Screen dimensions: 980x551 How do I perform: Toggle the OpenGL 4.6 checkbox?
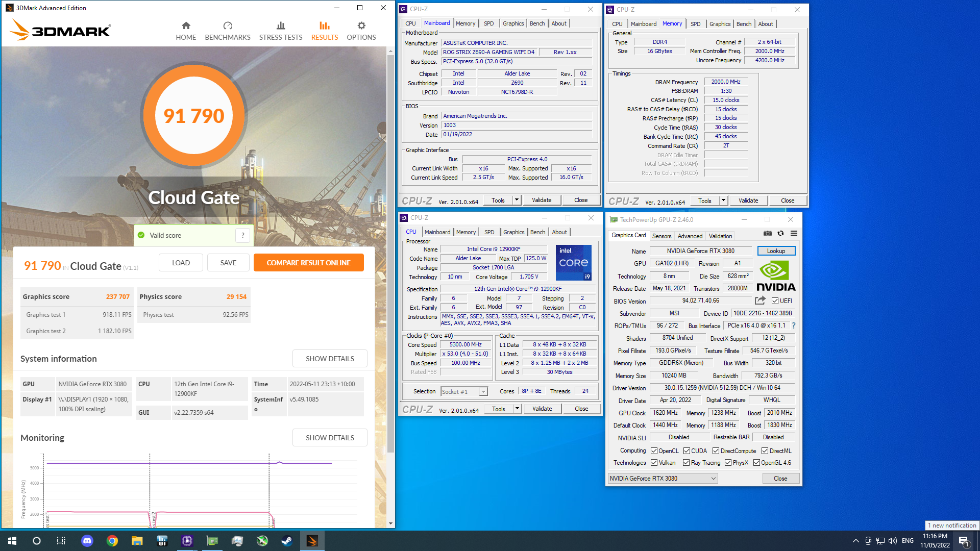[756, 463]
